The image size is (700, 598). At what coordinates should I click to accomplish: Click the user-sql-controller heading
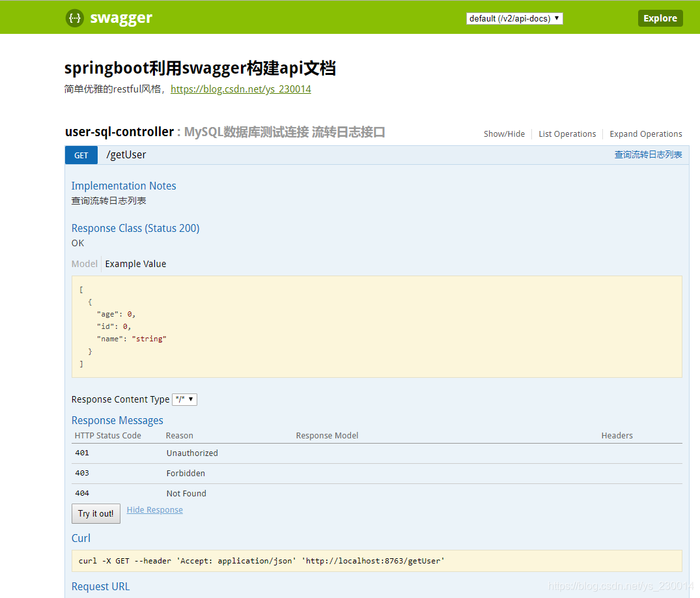(119, 132)
